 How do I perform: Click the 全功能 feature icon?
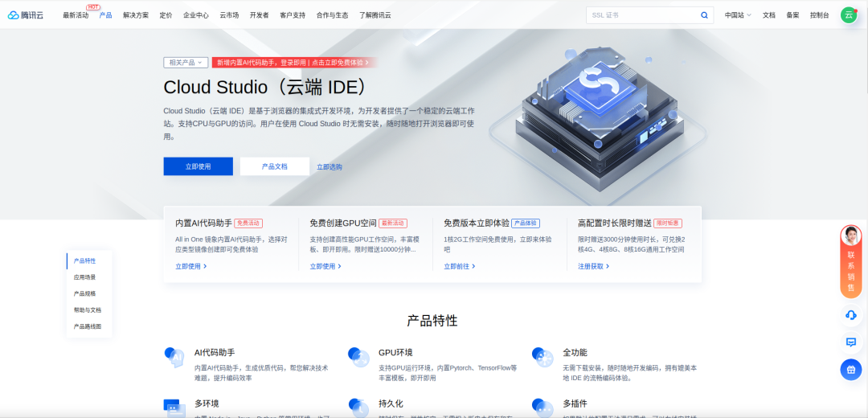542,357
